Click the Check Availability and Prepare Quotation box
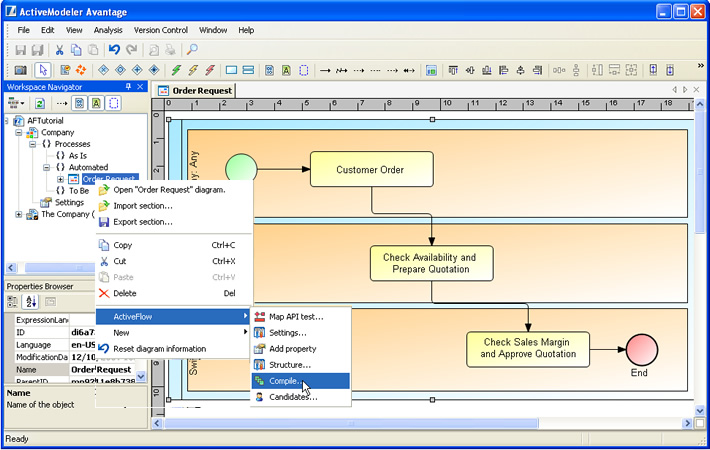The height and width of the screenshot is (450, 710). [x=431, y=263]
